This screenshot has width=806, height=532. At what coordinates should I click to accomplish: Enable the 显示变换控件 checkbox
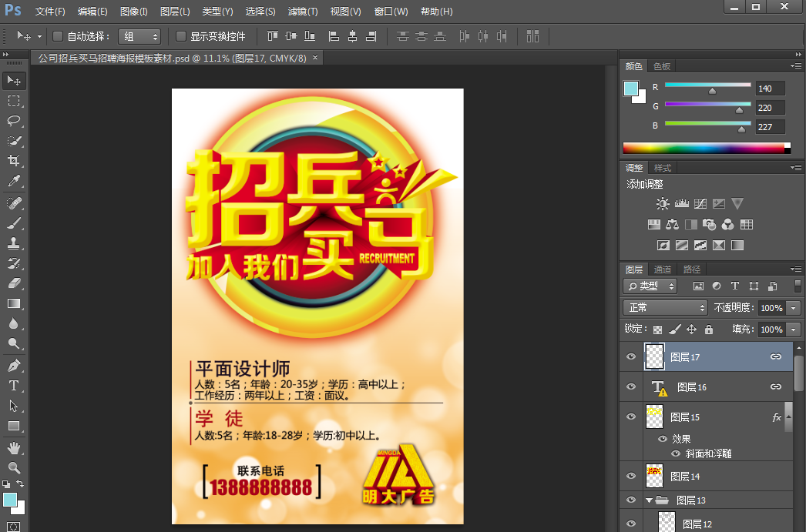181,36
